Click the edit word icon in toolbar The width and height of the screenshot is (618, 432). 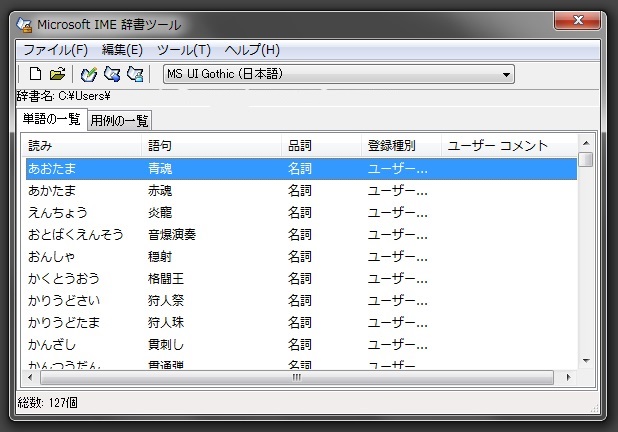tap(112, 74)
